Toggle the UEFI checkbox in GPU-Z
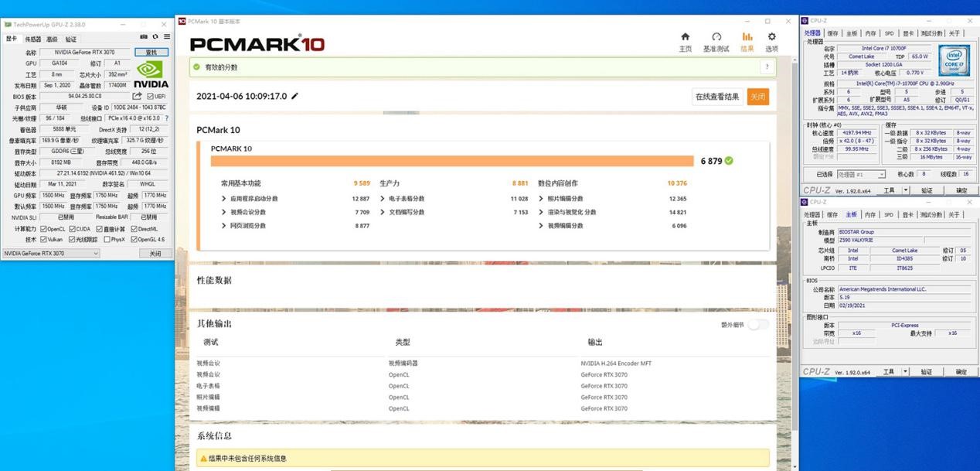 point(149,97)
